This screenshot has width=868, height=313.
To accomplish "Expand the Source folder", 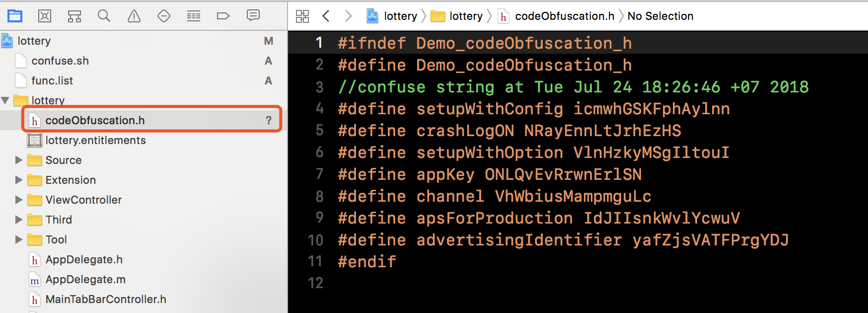I will point(19,160).
